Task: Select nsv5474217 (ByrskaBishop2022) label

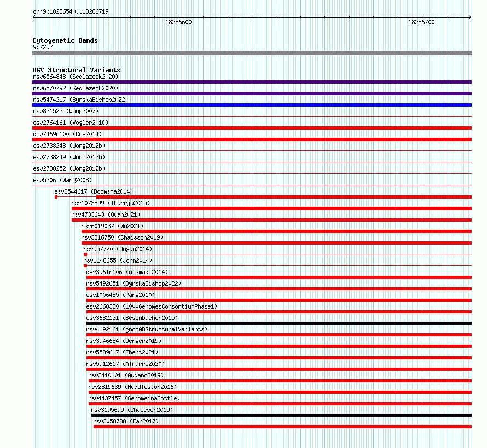Action: (80, 100)
